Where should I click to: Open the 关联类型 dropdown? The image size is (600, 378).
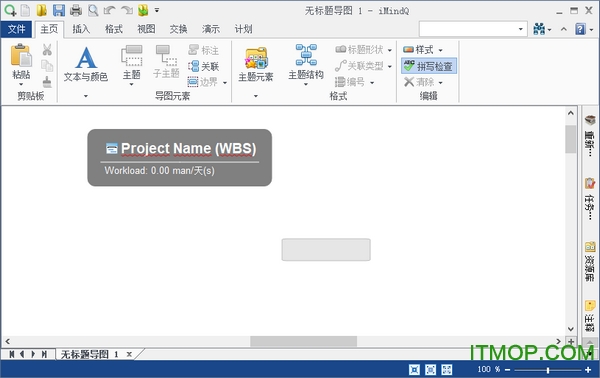click(x=390, y=66)
